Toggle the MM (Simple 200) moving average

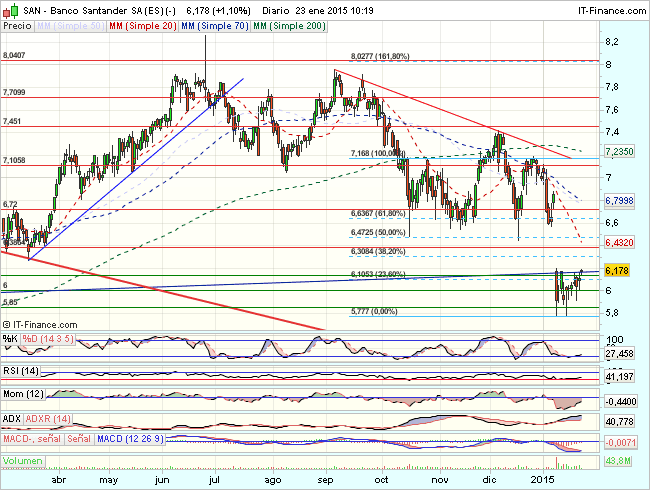point(289,26)
